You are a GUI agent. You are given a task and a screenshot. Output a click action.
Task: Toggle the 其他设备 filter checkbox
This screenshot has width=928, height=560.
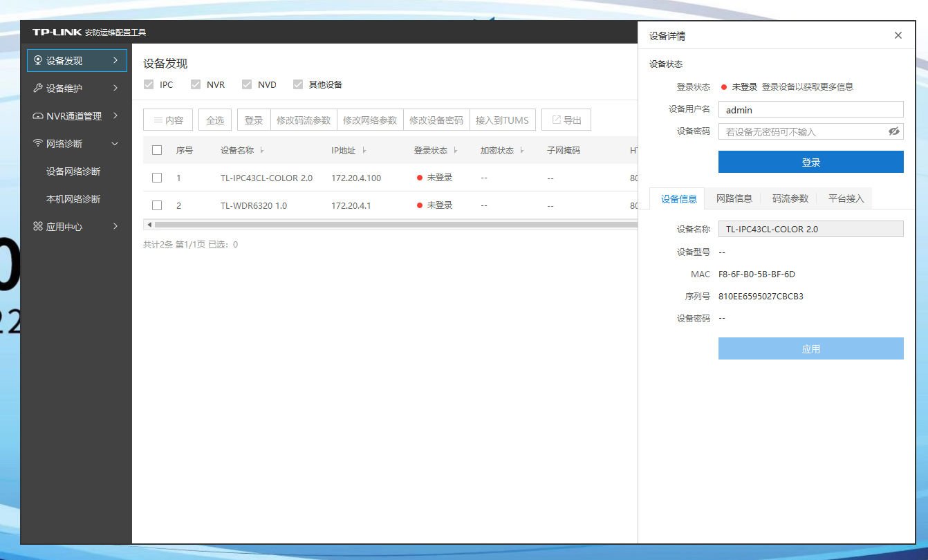tap(298, 85)
